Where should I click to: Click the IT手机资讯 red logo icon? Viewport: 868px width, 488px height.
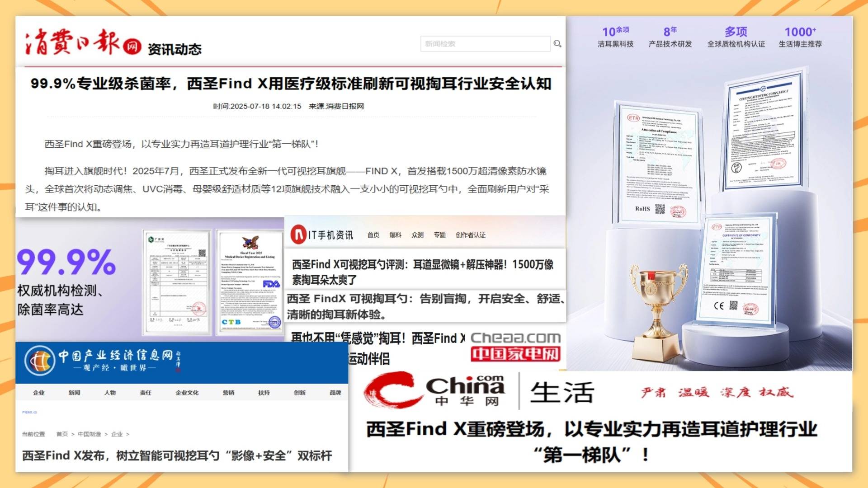(298, 235)
